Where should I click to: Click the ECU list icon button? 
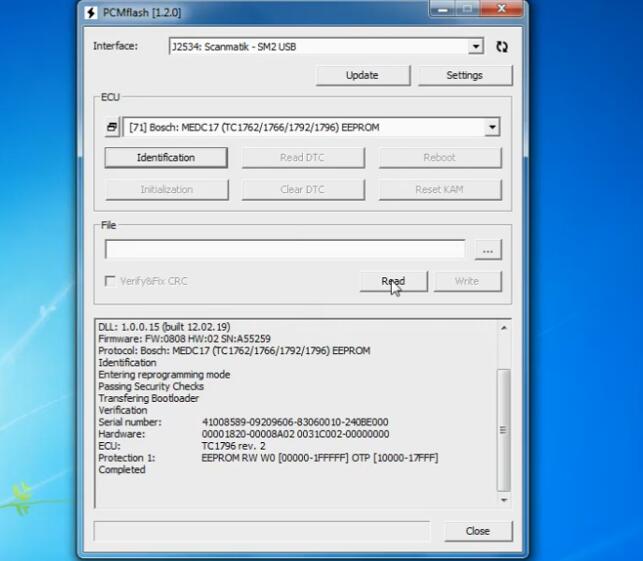pyautogui.click(x=112, y=127)
